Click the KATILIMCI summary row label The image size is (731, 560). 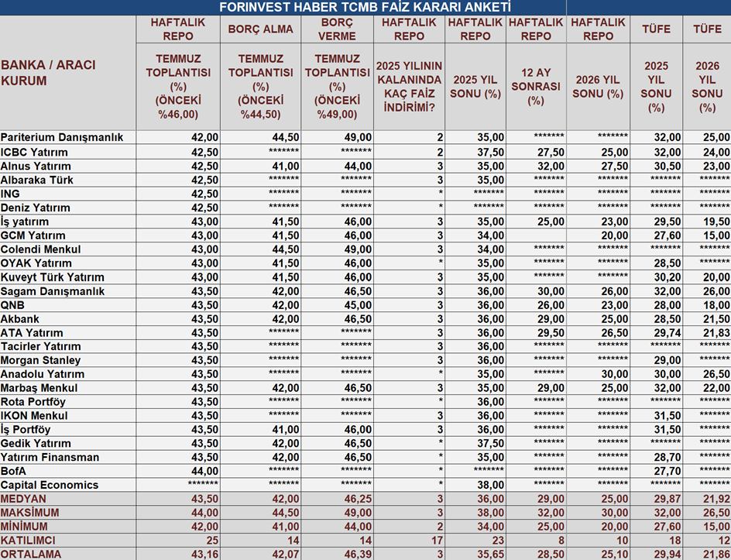(x=28, y=540)
